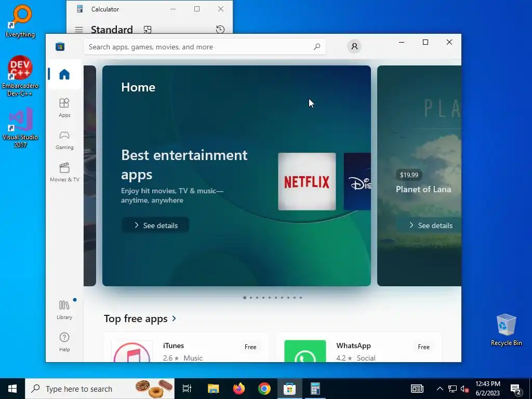This screenshot has width=532, height=399.
Task: Click the Free label on iTunes
Action: 250,347
